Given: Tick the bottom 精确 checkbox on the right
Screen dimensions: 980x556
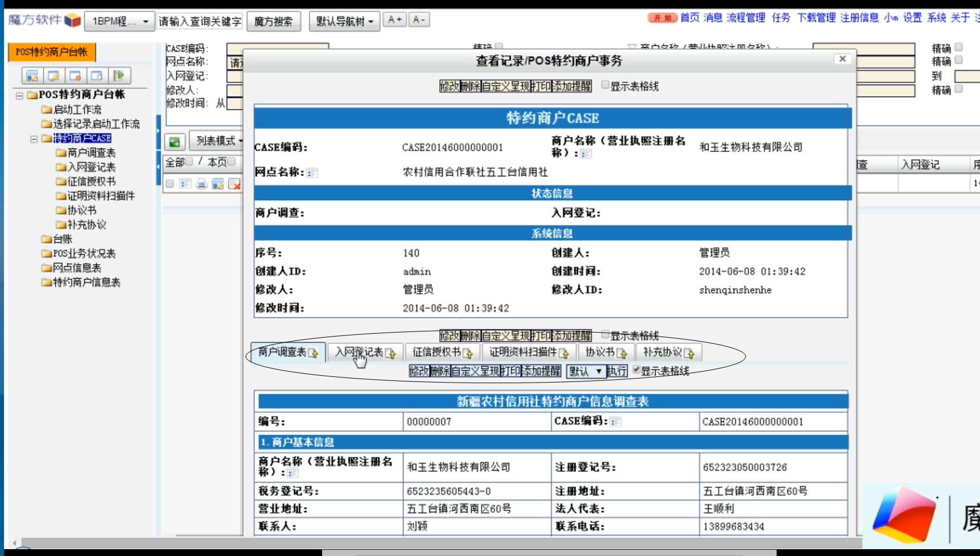Looking at the screenshot, I should pyautogui.click(x=958, y=89).
